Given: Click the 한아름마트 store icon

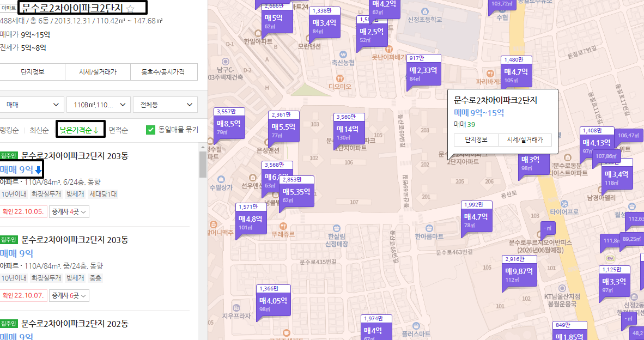Looking at the screenshot, I should click(429, 228).
